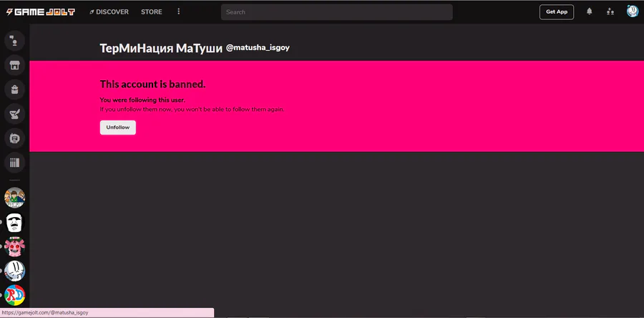Open the backpack icon in the sidebar
This screenshot has height=318, width=644.
[x=15, y=90]
